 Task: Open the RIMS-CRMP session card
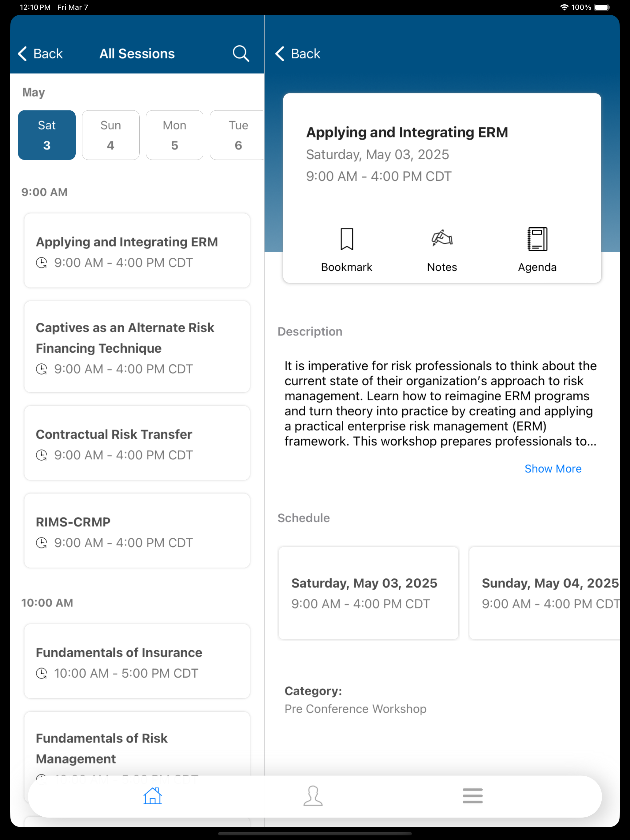pos(137,530)
